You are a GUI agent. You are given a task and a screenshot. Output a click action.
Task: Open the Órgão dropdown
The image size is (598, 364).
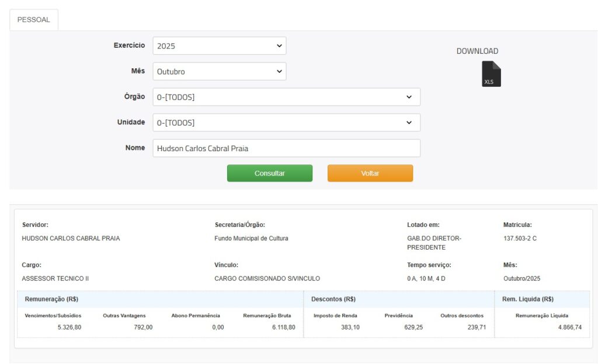286,97
